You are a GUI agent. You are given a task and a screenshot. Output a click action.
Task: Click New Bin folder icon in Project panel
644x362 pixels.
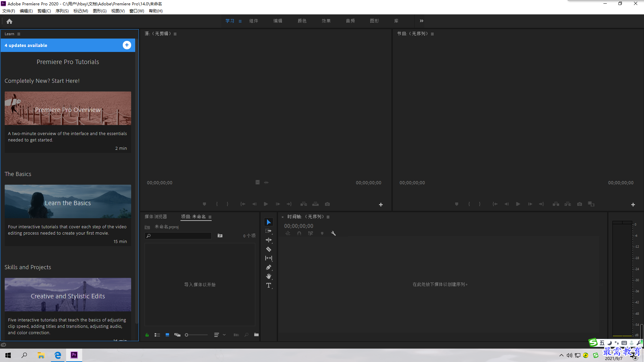click(x=256, y=335)
